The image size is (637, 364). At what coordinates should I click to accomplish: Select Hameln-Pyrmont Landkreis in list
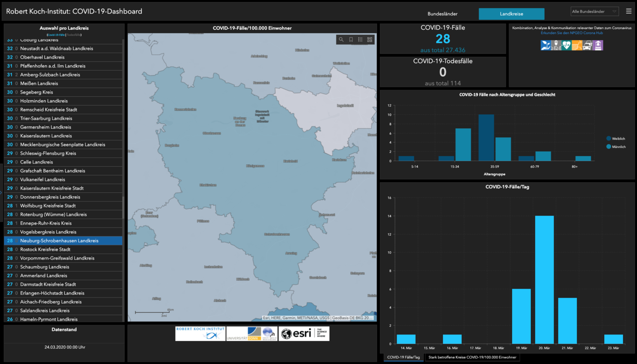[63, 319]
